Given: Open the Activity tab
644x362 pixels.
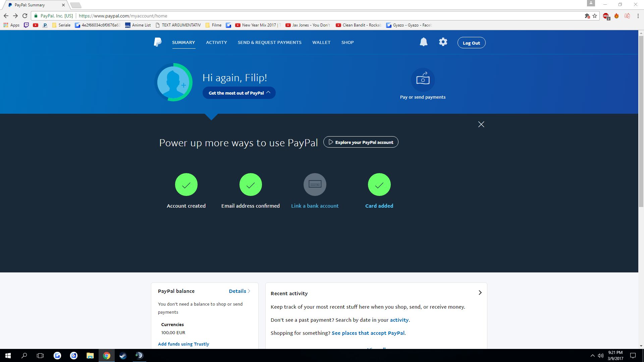Looking at the screenshot, I should tap(216, 43).
